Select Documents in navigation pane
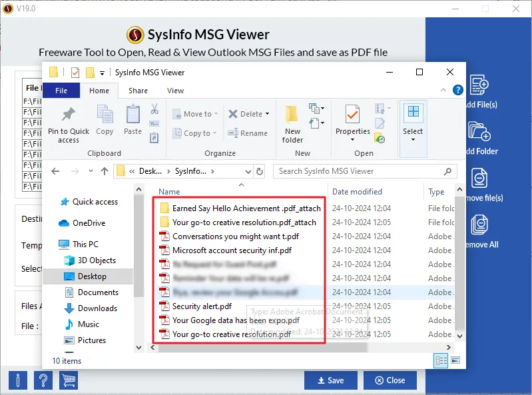The height and width of the screenshot is (395, 532). 92,292
